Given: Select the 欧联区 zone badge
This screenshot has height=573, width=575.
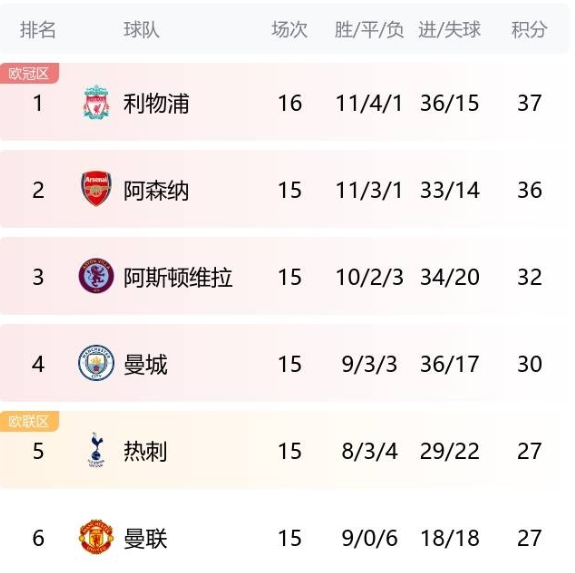Looking at the screenshot, I should (29, 421).
